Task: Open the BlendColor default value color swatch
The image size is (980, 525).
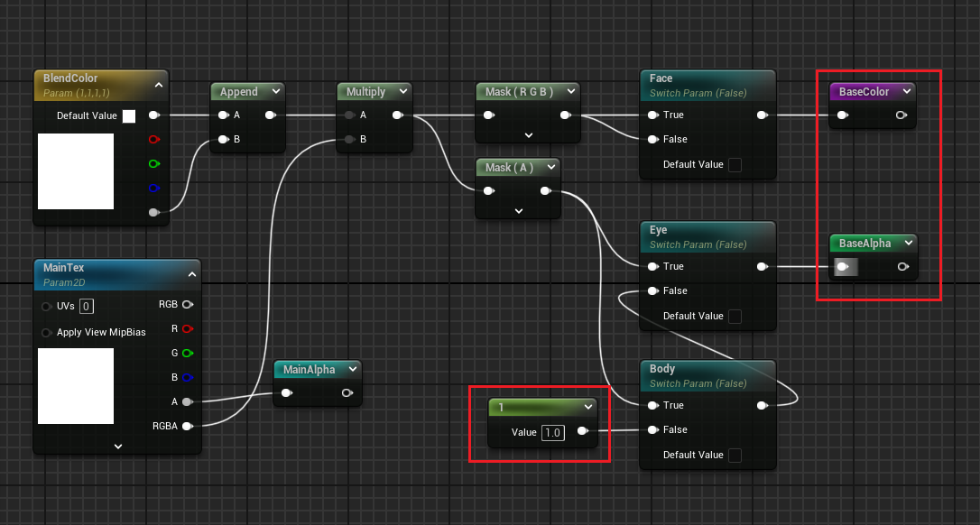Action: point(129,116)
